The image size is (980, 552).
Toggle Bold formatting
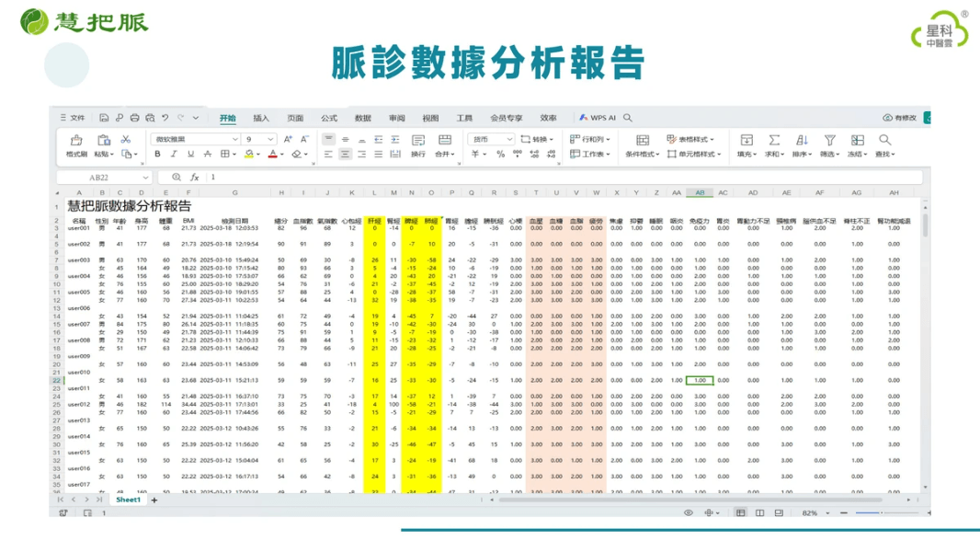pos(157,154)
